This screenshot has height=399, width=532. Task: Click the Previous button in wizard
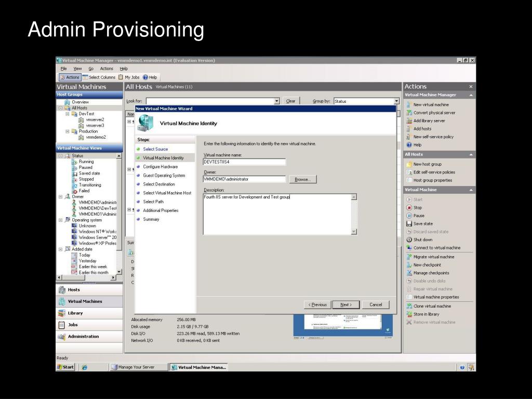click(x=317, y=304)
